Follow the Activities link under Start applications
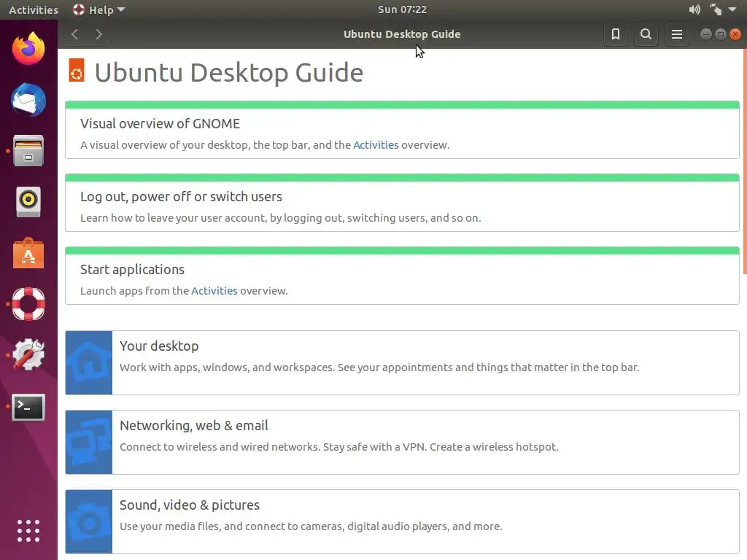 [x=214, y=290]
